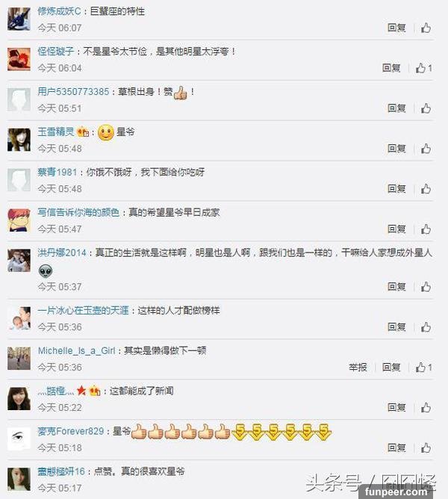The height and width of the screenshot is (499, 448).
Task: Click the alien emoji in 洪丹娜2014's comment
Action: (46, 271)
